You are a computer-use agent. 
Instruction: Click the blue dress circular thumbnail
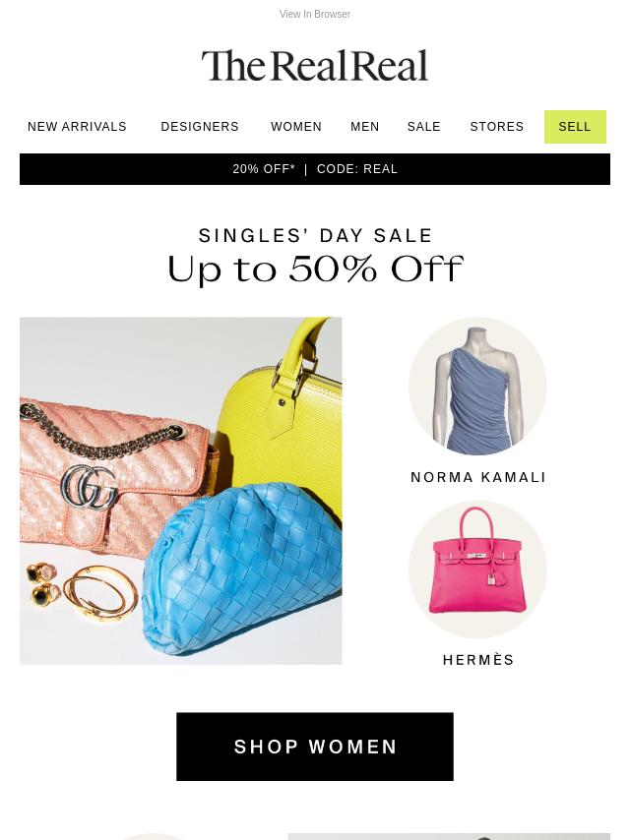click(x=477, y=387)
